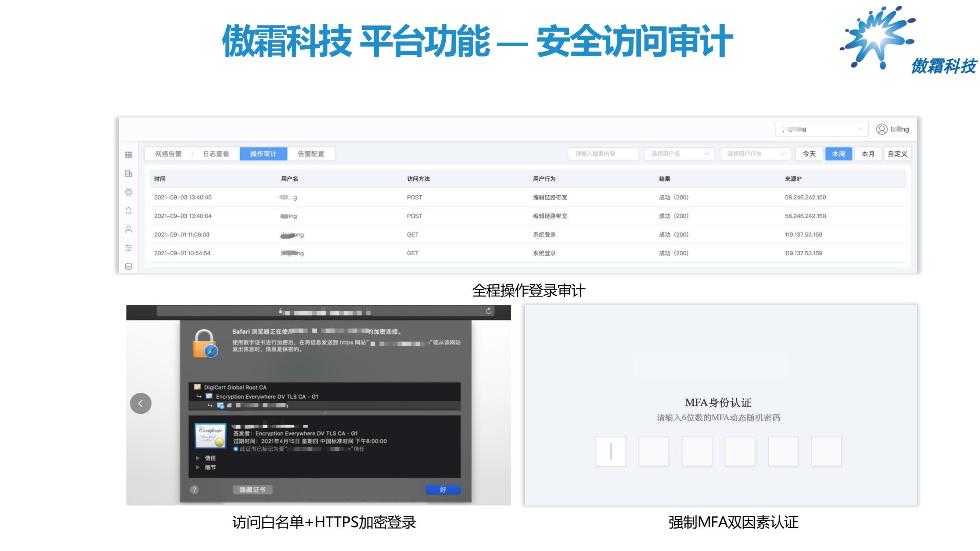Viewport: 980px width, 551px height.
Task: Click the user person sidebar icon
Action: (129, 229)
